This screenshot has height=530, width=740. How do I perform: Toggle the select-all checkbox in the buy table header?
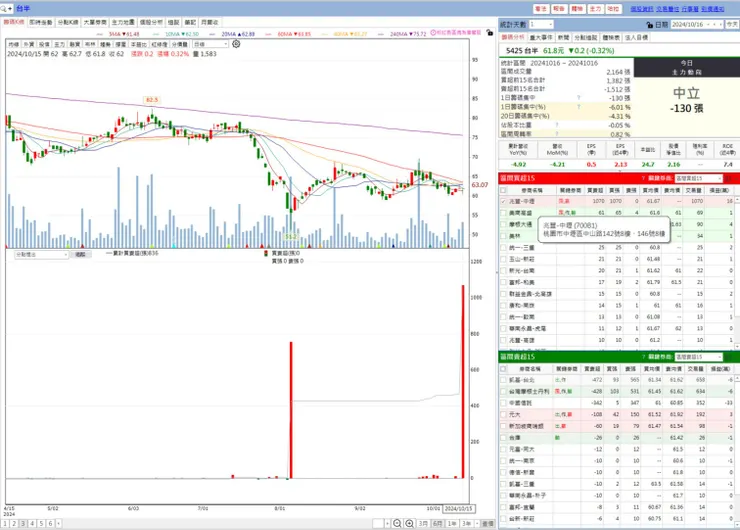click(x=503, y=190)
